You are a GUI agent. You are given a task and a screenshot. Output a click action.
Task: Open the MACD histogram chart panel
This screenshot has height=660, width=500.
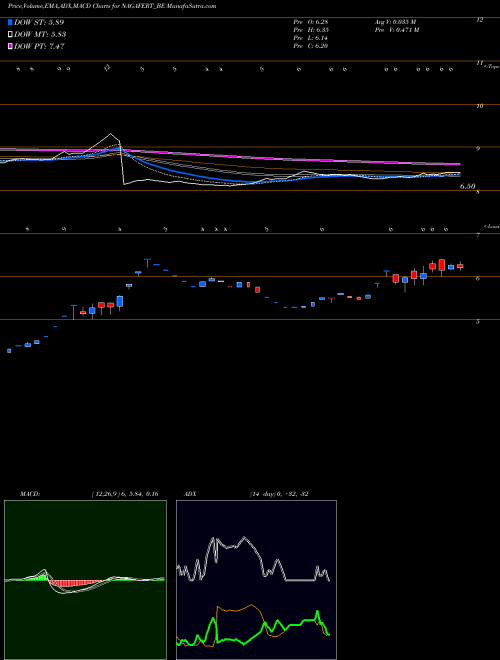(85, 580)
